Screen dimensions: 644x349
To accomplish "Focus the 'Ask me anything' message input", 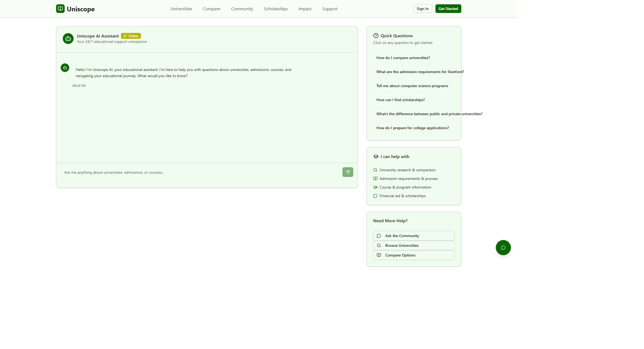I will pyautogui.click(x=200, y=172).
